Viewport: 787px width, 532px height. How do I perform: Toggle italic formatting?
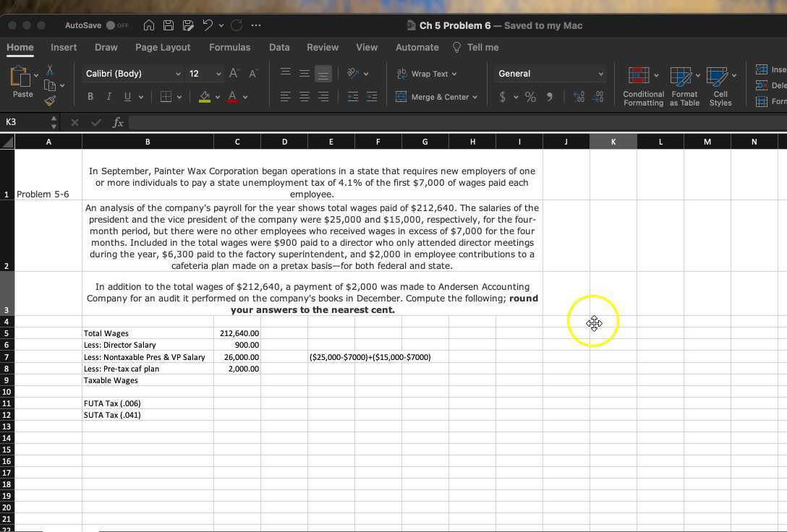[x=109, y=97]
